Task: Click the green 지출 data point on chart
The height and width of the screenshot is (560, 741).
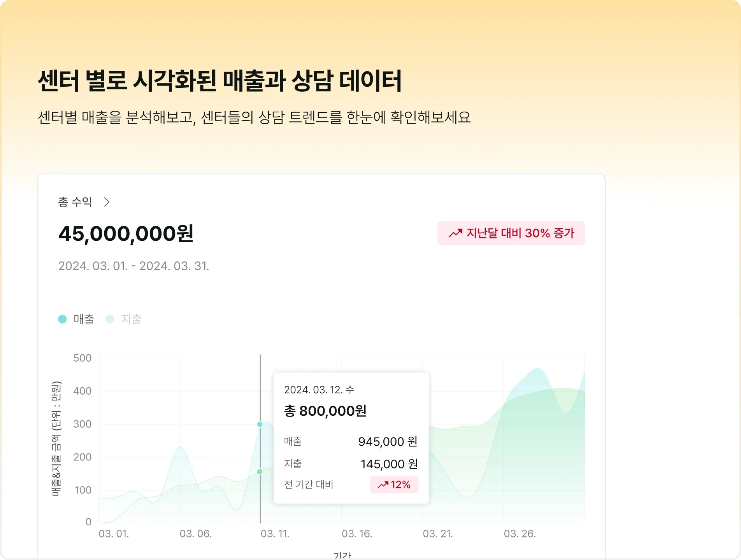Action: pos(260,472)
